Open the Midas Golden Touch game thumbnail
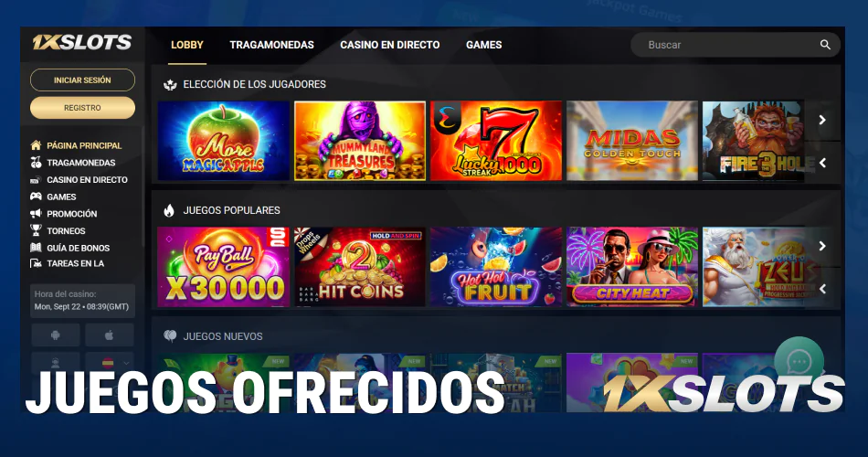This screenshot has height=457, width=868. click(x=632, y=141)
